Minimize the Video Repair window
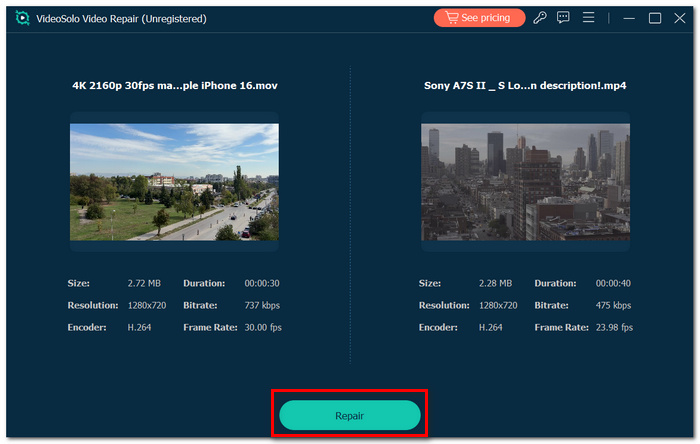 click(x=629, y=18)
